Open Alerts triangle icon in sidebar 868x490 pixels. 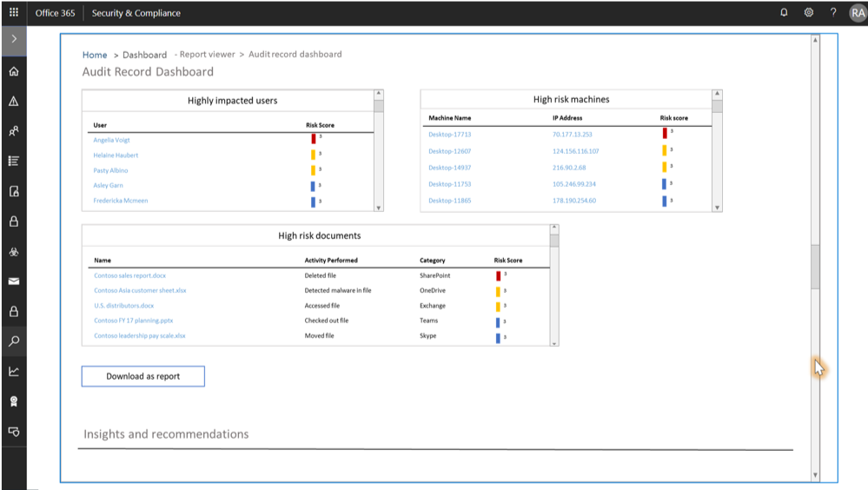tap(14, 102)
